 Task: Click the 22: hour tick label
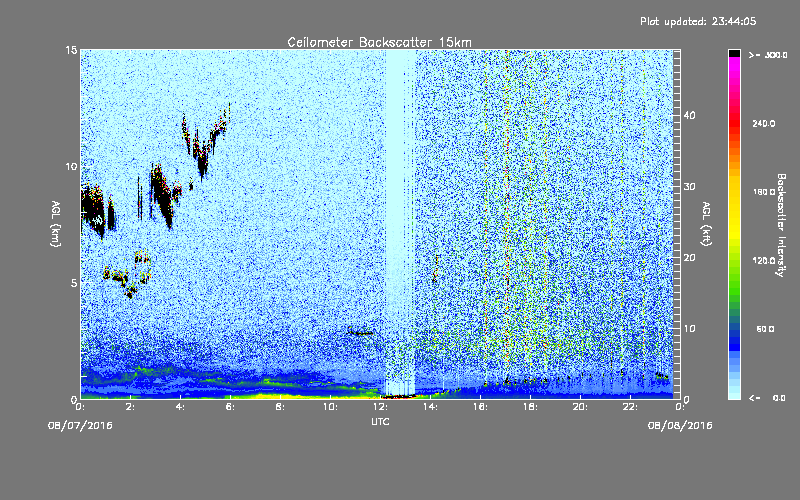(630, 407)
